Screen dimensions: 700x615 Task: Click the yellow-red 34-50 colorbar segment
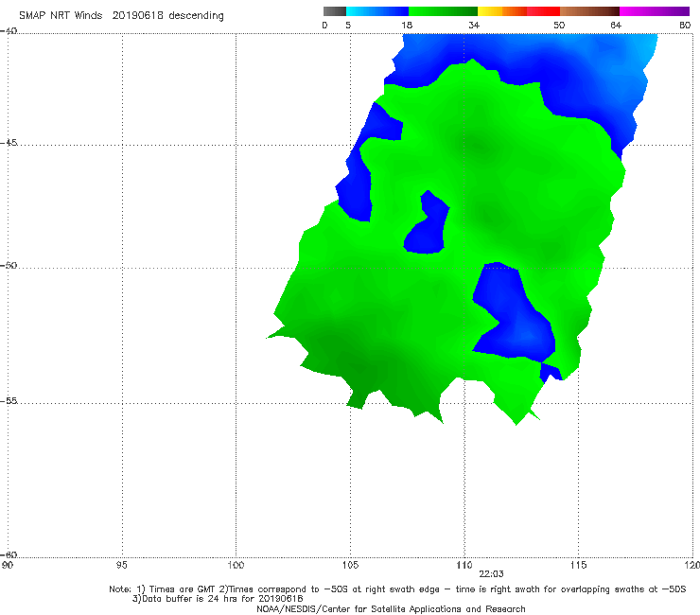tap(518, 11)
